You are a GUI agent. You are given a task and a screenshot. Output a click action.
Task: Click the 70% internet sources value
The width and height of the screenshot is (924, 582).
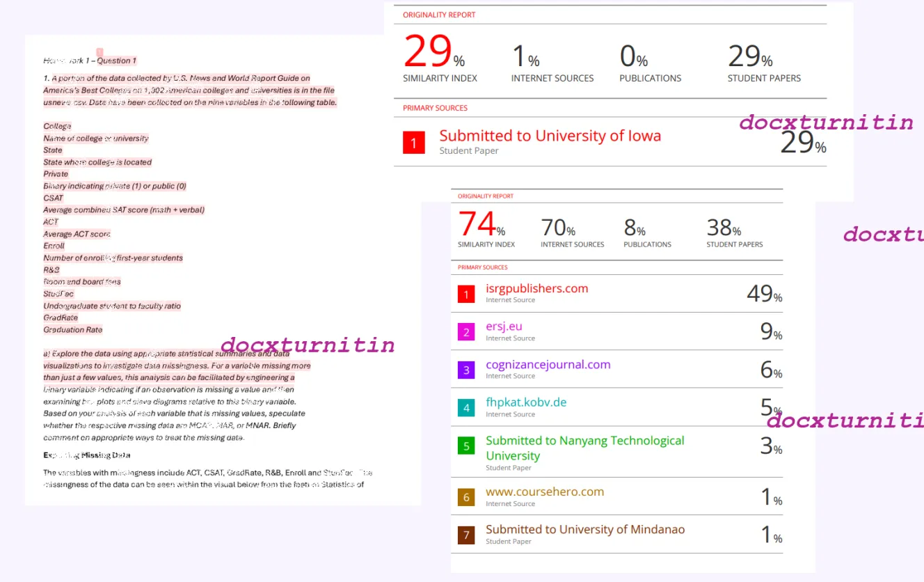(x=558, y=228)
